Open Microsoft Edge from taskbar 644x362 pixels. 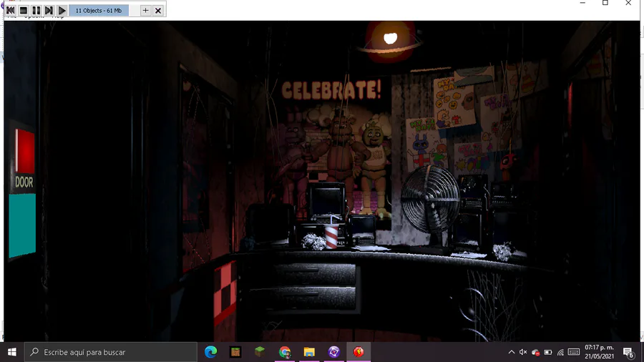pyautogui.click(x=210, y=352)
